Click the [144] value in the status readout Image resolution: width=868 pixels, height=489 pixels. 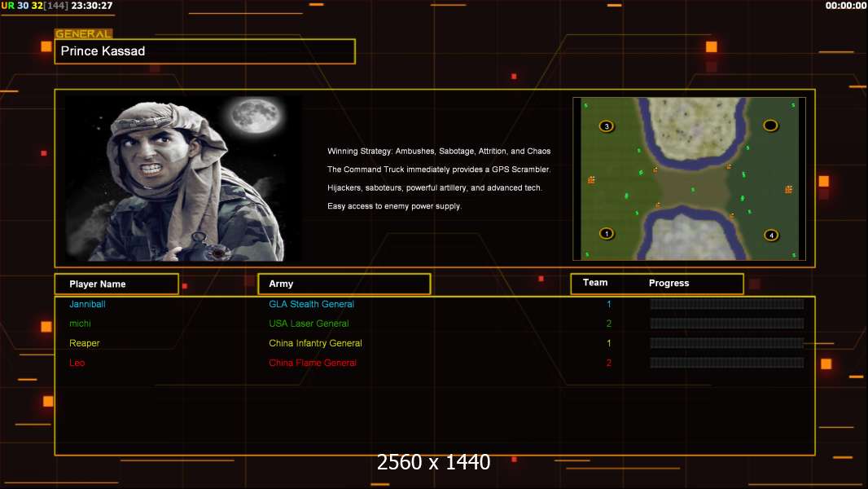tap(56, 6)
